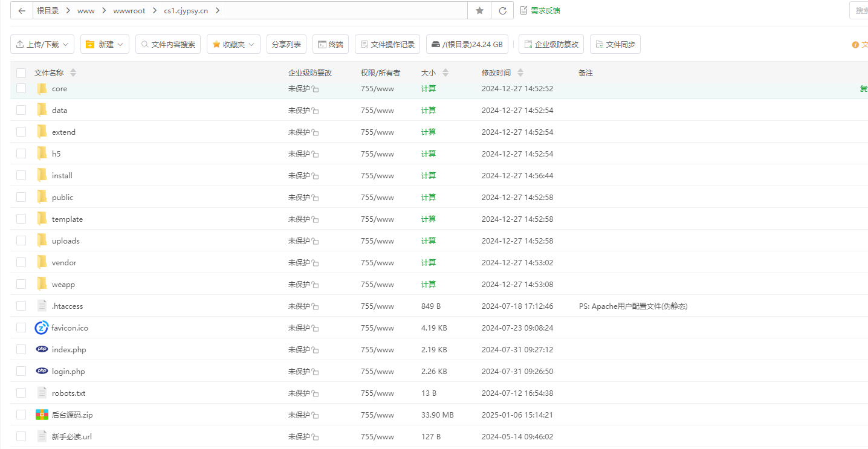Select the robots.txt row checkbox
The width and height of the screenshot is (868, 449).
[x=21, y=393]
